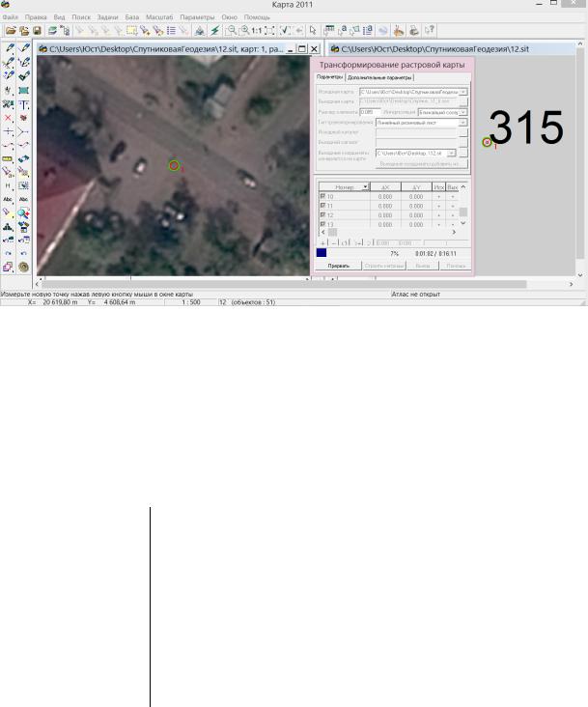
Task: Click the round spiral icon at panel bottom
Action: tap(23, 267)
